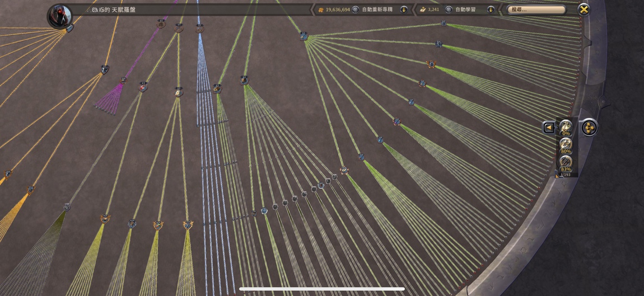The image size is (644, 296).
Task: Select node atop the magenta line
Action: pos(161,24)
